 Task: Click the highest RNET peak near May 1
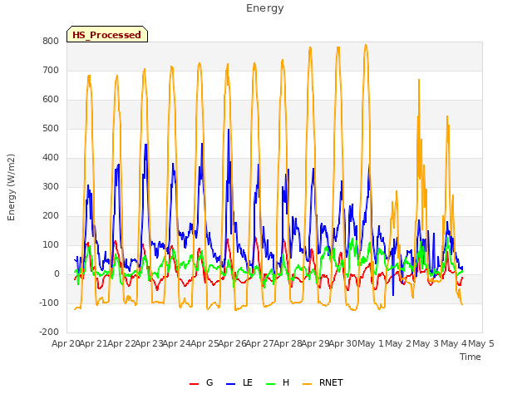click(x=366, y=45)
